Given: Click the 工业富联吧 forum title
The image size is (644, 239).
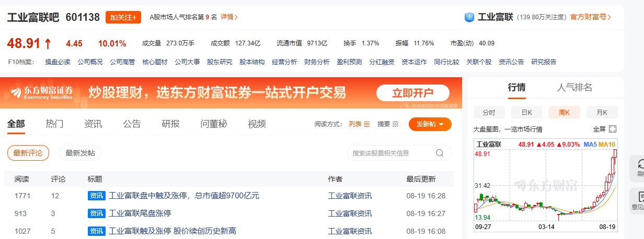Looking at the screenshot, I should click(x=32, y=17).
